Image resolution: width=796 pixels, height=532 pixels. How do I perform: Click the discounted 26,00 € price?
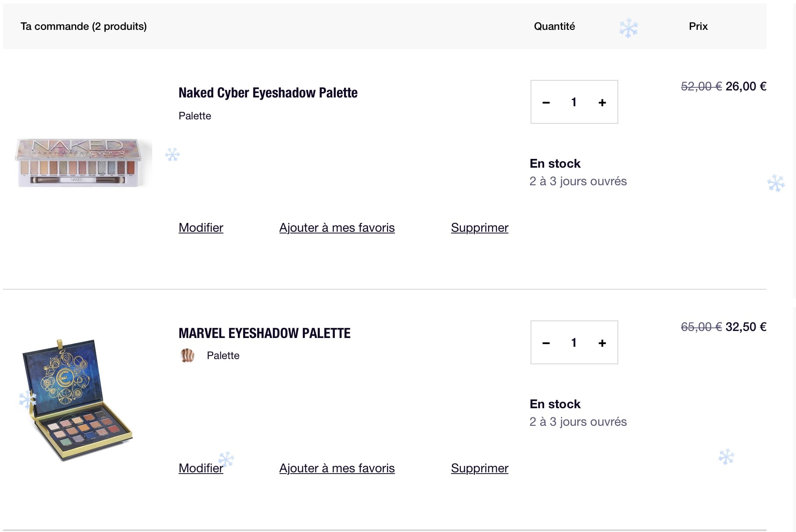click(746, 86)
